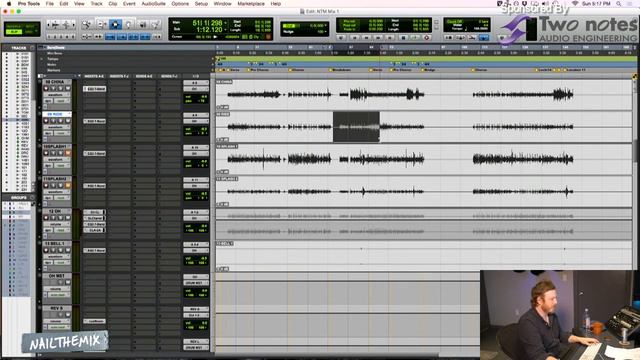Click the Rewind transport button
The image size is (640, 360).
pos(366,38)
